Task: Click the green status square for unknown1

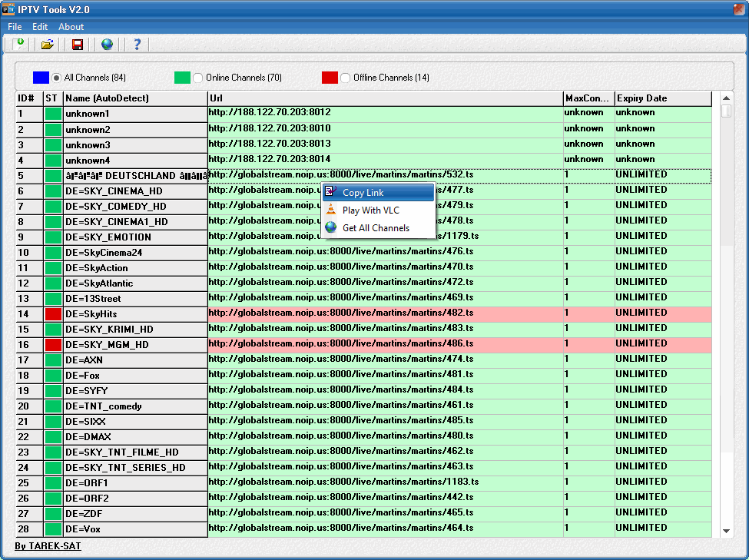Action: (53, 114)
